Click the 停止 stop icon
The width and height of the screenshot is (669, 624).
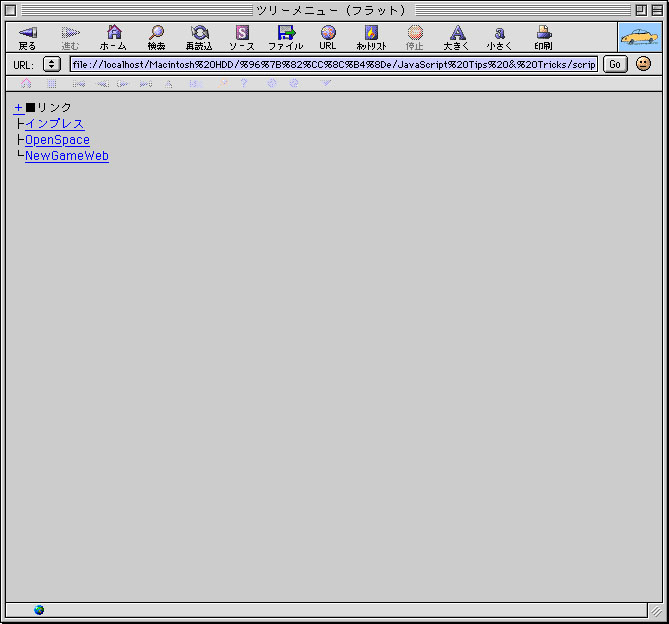pyautogui.click(x=415, y=32)
